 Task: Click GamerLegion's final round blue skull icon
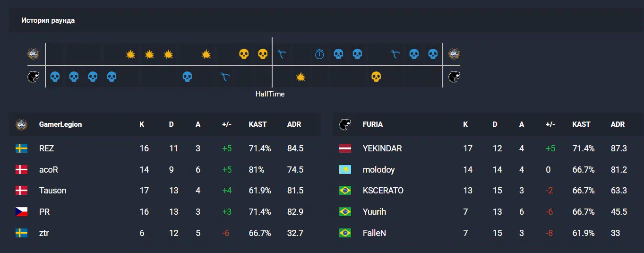click(x=433, y=54)
